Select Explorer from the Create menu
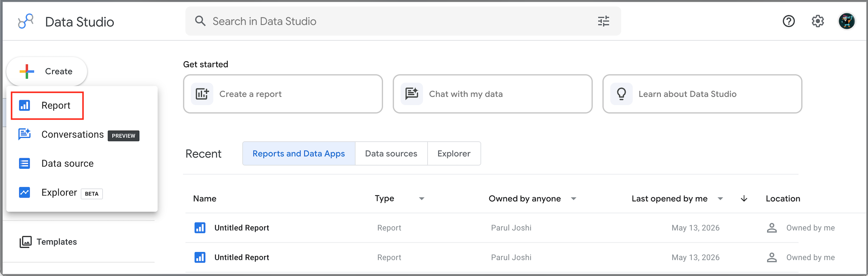868x276 pixels. coord(82,192)
